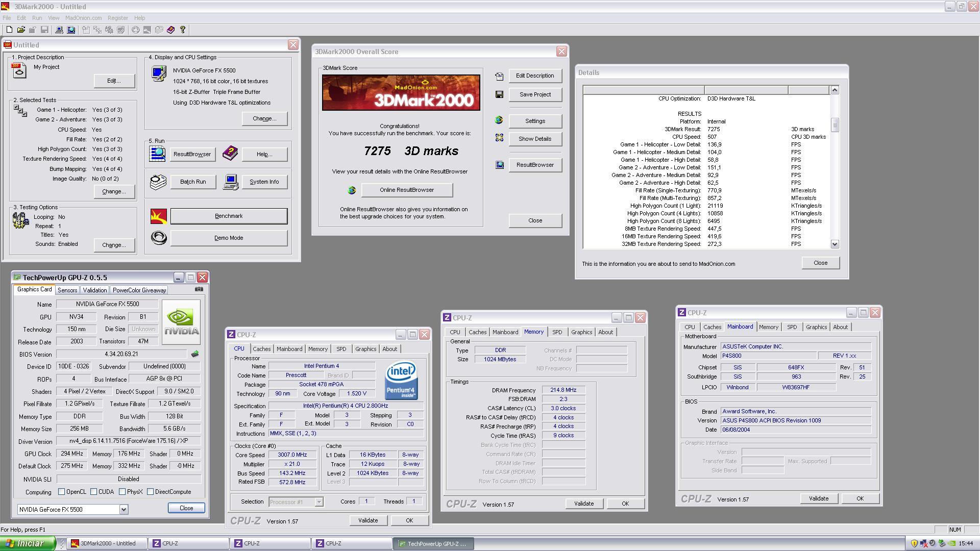980x551 pixels.
Task: Open the Caches tab in the CPU-Z CPU window
Action: click(262, 349)
